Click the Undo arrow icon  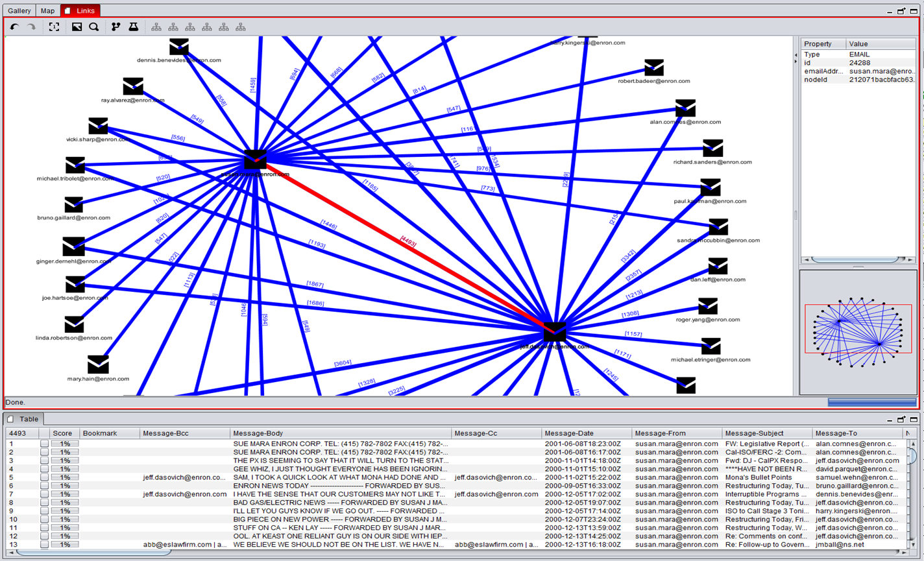13,26
